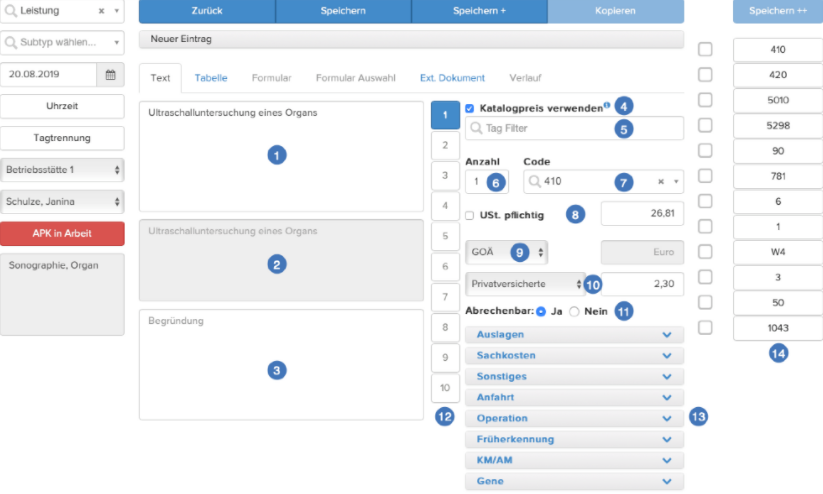This screenshot has height=494, width=823.
Task: Click the price field showing 26,81
Action: pyautogui.click(x=642, y=214)
